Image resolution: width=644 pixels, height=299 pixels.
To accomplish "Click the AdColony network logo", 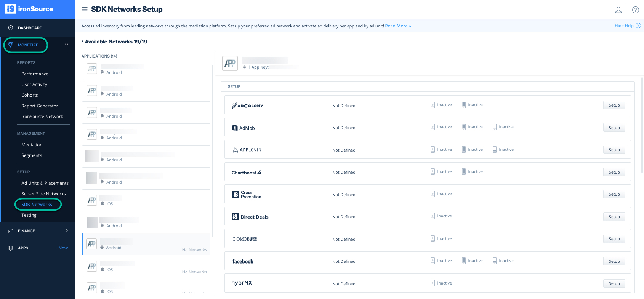I will click(x=247, y=106).
